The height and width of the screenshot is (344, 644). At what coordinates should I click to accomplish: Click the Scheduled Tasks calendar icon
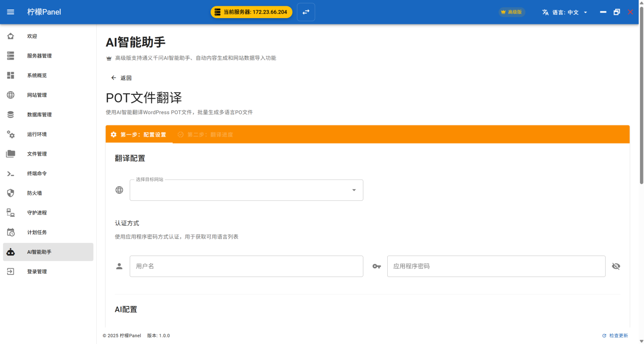pos(11,232)
